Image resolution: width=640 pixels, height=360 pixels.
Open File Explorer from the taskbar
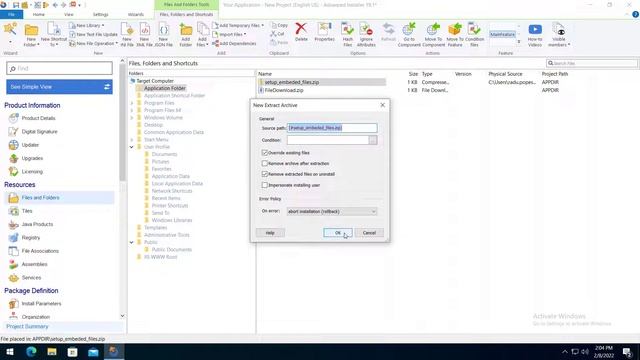(52, 352)
